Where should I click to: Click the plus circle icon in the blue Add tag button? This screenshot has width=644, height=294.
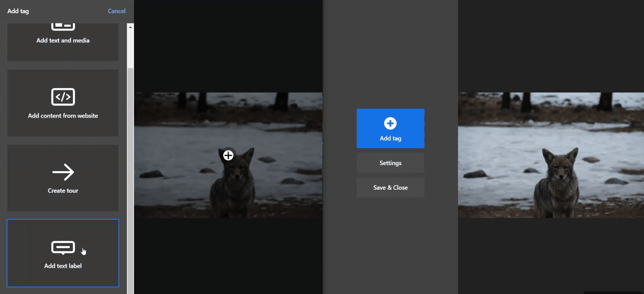(x=390, y=124)
